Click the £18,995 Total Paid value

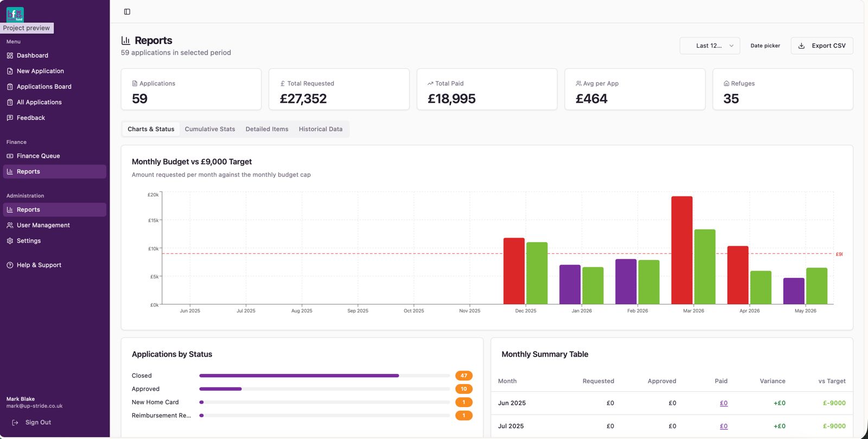[x=451, y=99]
